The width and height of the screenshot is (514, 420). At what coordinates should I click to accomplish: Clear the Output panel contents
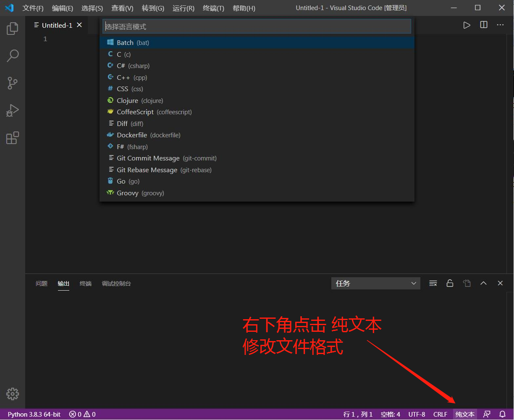(433, 283)
